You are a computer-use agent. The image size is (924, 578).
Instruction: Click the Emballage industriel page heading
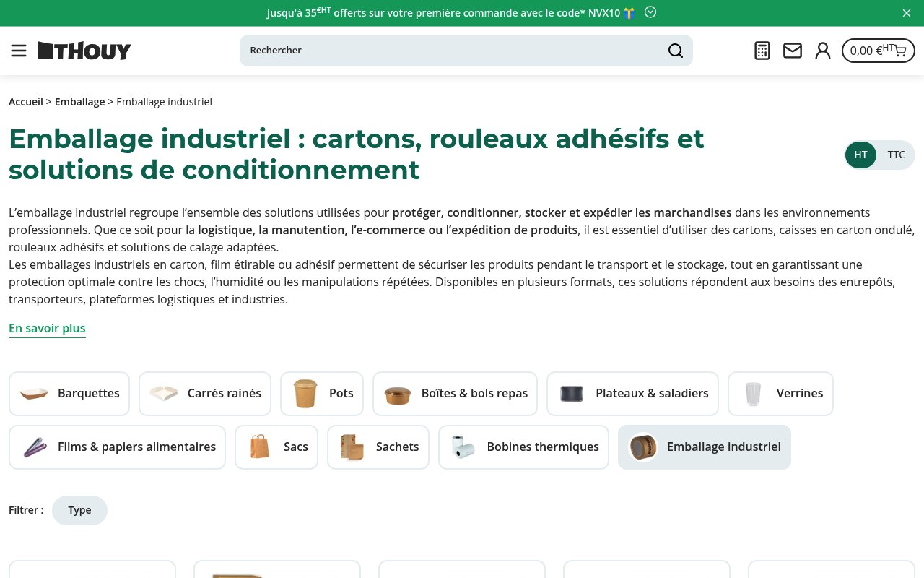[357, 154]
